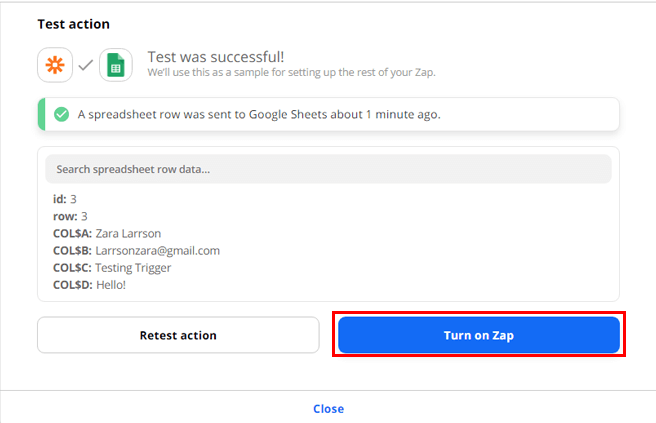Click the 'Test action' section heading
The width and height of the screenshot is (656, 423).
tap(73, 23)
